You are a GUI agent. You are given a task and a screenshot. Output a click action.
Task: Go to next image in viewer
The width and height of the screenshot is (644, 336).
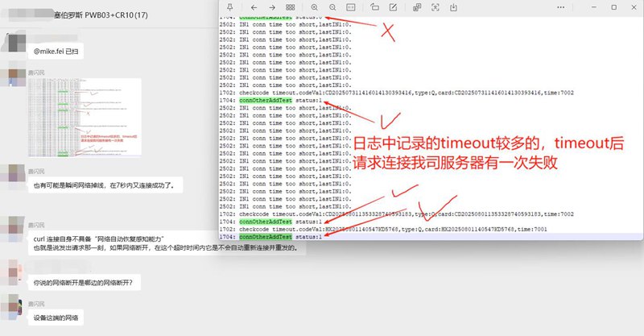[x=272, y=7]
